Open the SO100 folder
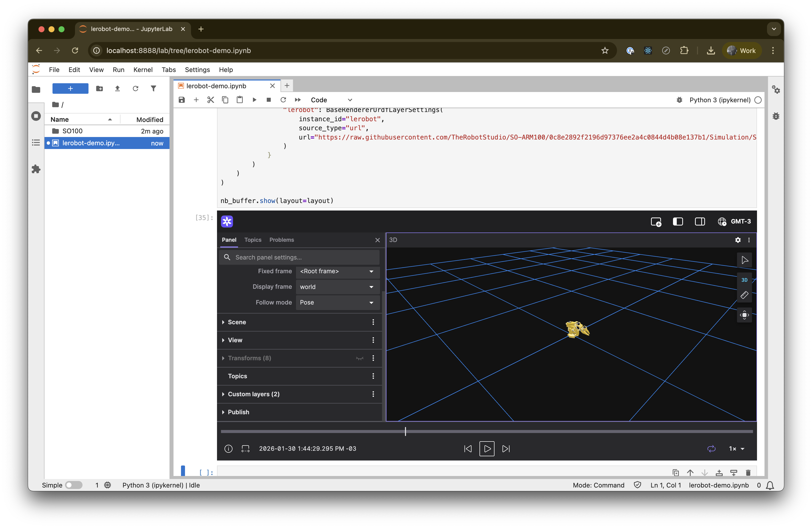 [72, 131]
